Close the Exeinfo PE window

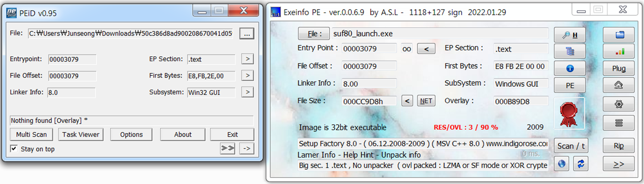623,10
